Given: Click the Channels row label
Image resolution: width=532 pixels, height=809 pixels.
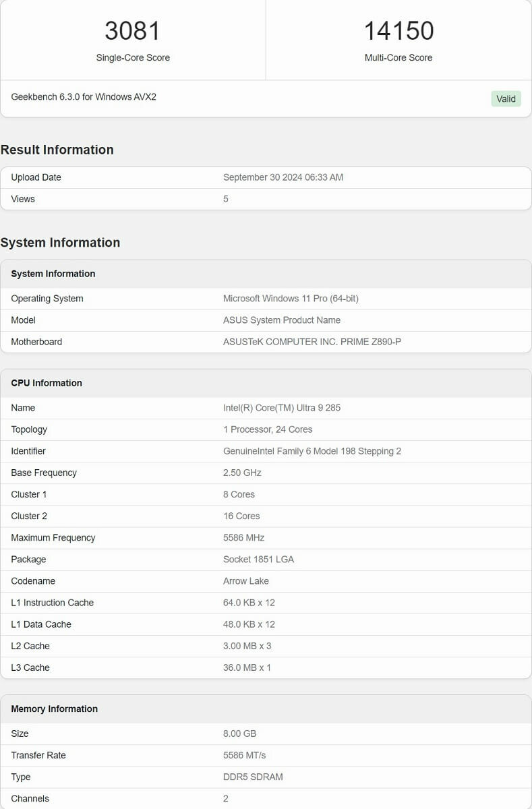Looking at the screenshot, I should coord(30,798).
